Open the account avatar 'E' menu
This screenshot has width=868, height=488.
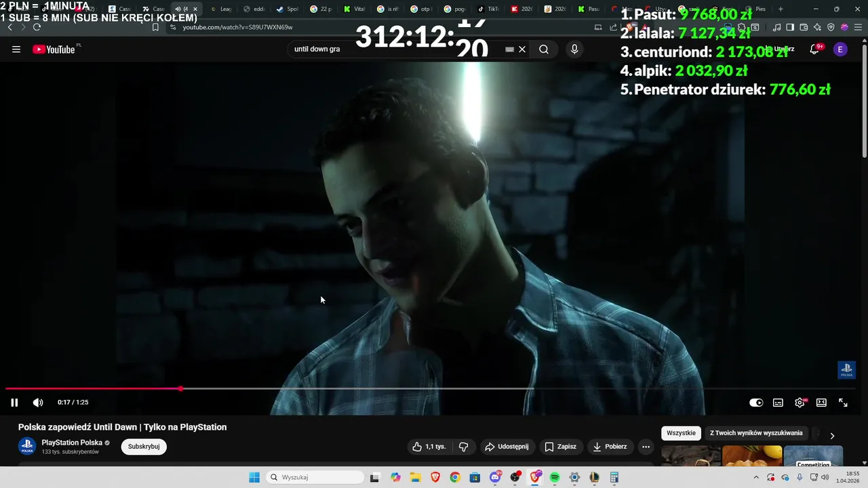pyautogui.click(x=840, y=49)
